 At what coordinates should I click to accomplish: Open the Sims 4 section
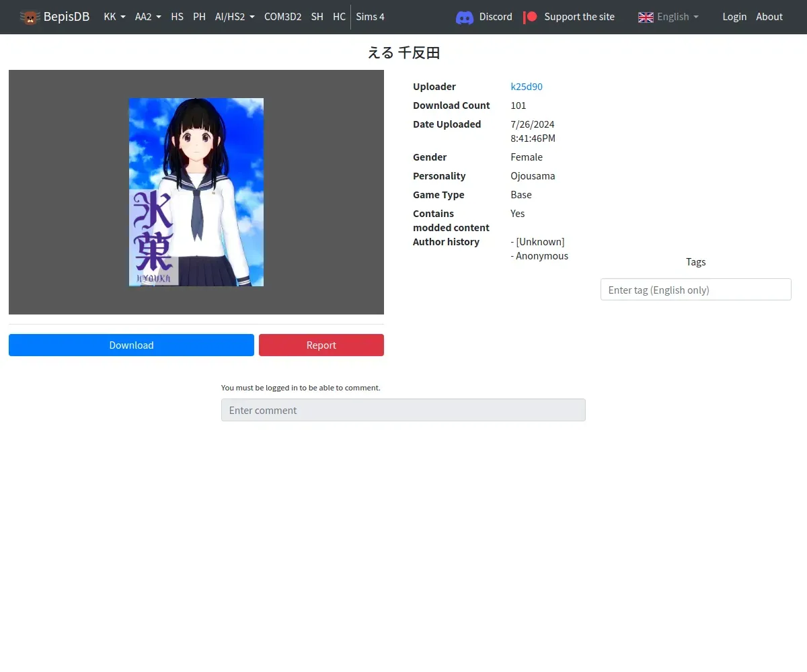click(x=370, y=17)
